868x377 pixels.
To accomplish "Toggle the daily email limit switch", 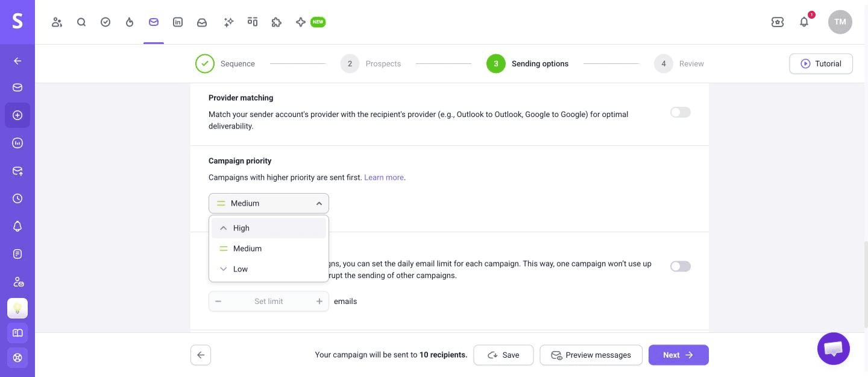I will click(x=681, y=266).
